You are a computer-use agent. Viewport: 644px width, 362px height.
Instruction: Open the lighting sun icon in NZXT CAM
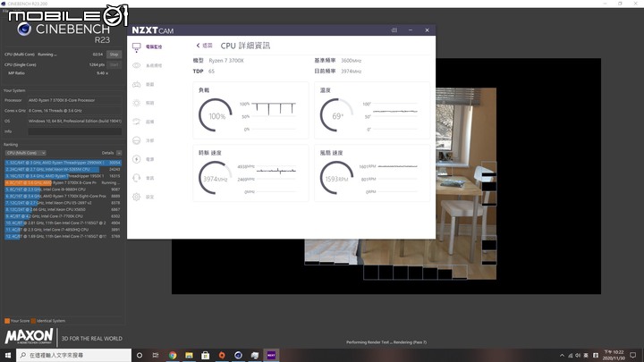(x=137, y=103)
